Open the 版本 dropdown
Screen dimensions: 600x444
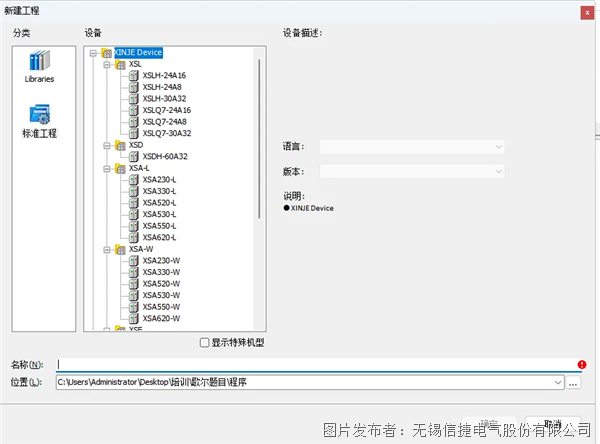pyautogui.click(x=412, y=171)
